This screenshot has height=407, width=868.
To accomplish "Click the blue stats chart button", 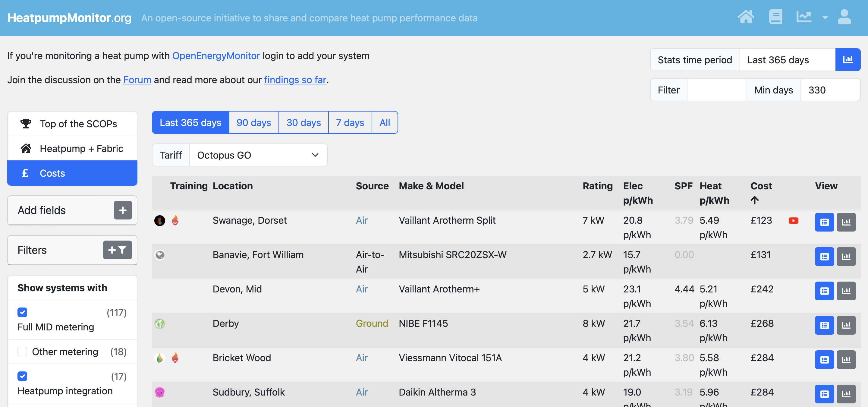I will tap(848, 60).
